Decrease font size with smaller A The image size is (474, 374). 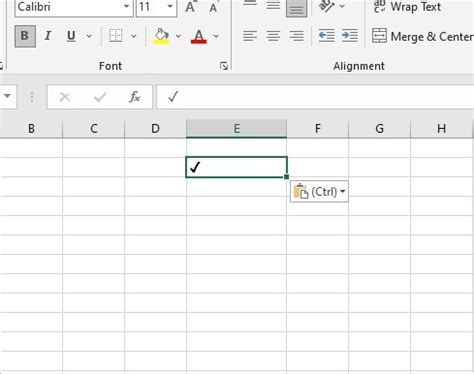point(213,7)
